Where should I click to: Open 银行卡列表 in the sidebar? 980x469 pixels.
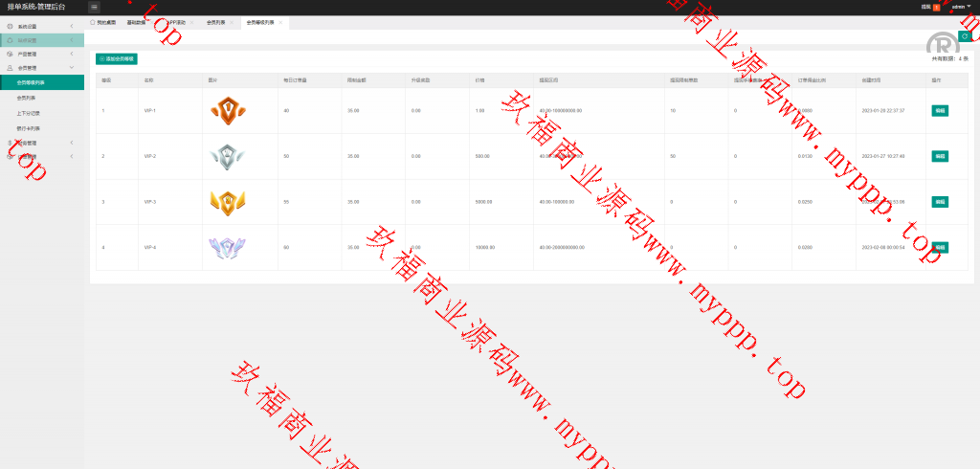(29, 127)
